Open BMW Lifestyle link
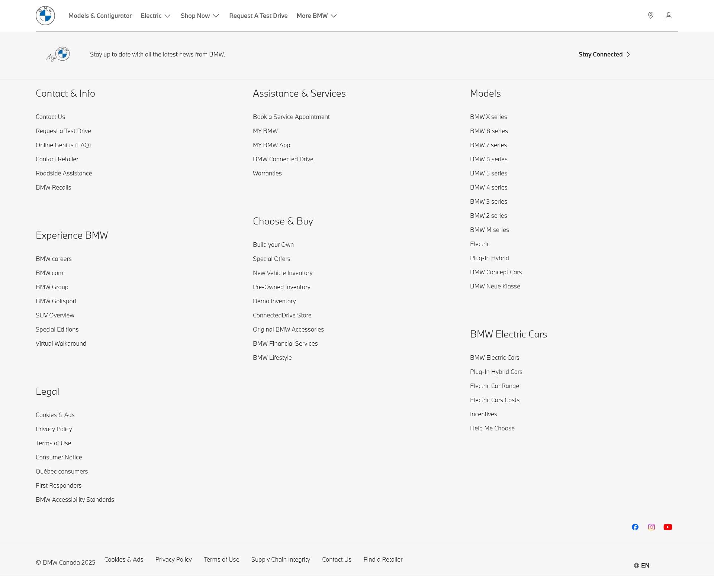 272,358
